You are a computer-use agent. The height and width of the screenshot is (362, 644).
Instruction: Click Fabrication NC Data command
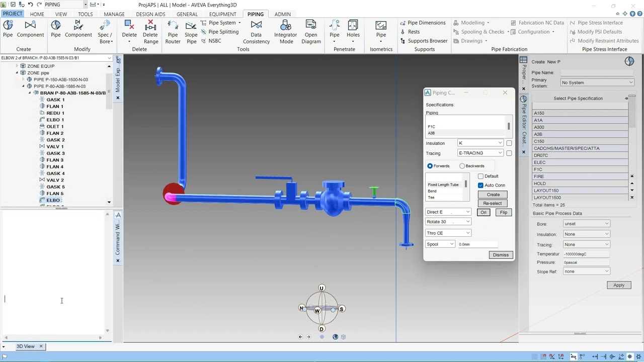536,23
